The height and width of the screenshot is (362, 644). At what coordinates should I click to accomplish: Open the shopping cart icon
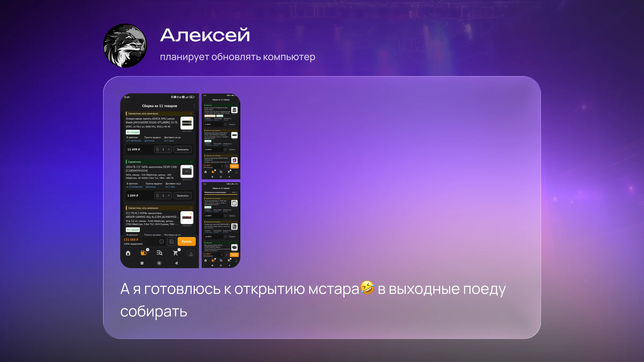(x=175, y=253)
